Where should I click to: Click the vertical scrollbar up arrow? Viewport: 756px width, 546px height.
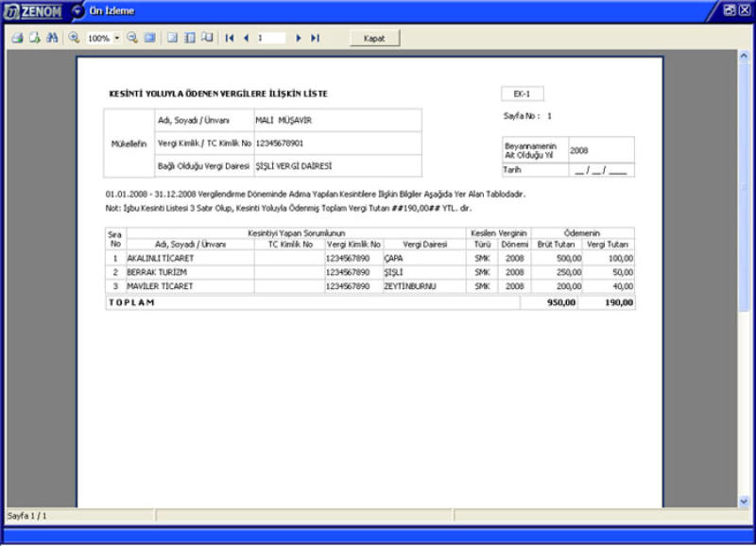tap(744, 56)
